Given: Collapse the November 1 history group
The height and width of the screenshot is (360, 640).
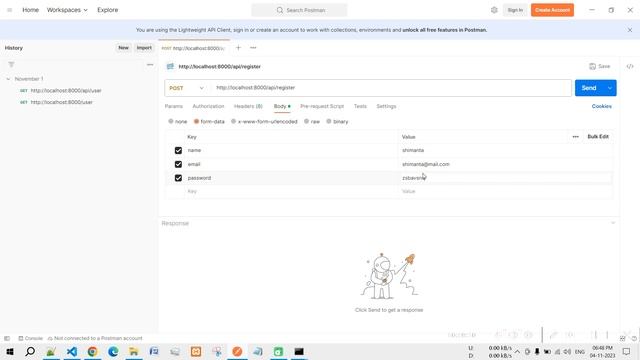Looking at the screenshot, I should [8, 79].
